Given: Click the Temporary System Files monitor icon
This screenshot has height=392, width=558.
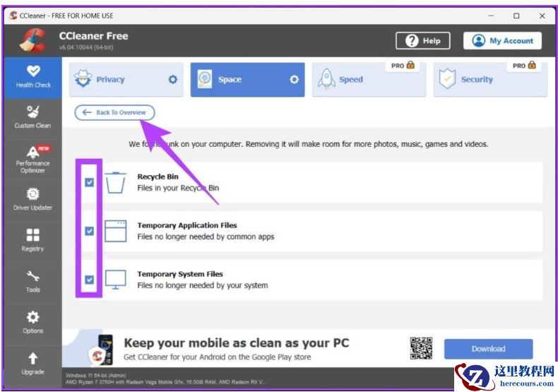Looking at the screenshot, I should (116, 280).
